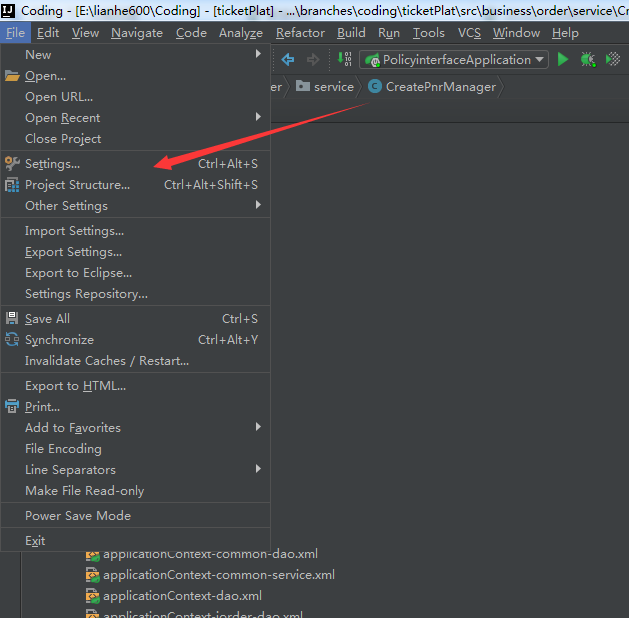
Task: Select Save All menu entry
Action: (x=135, y=319)
